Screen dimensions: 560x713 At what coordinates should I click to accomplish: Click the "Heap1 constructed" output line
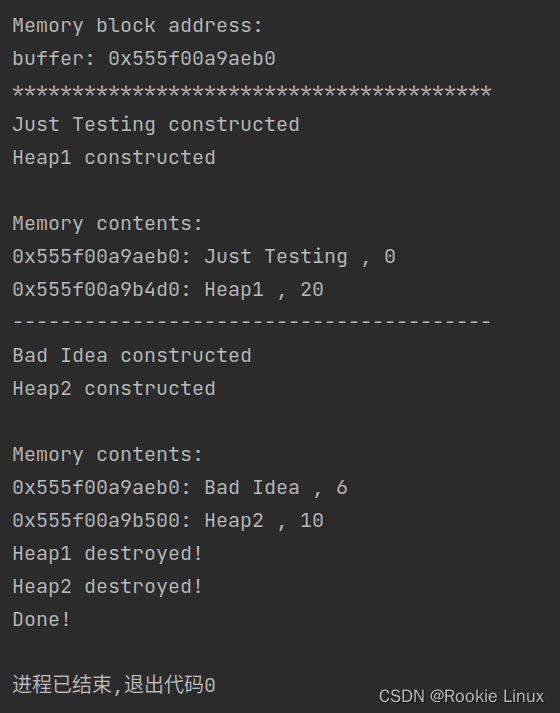[x=114, y=158]
